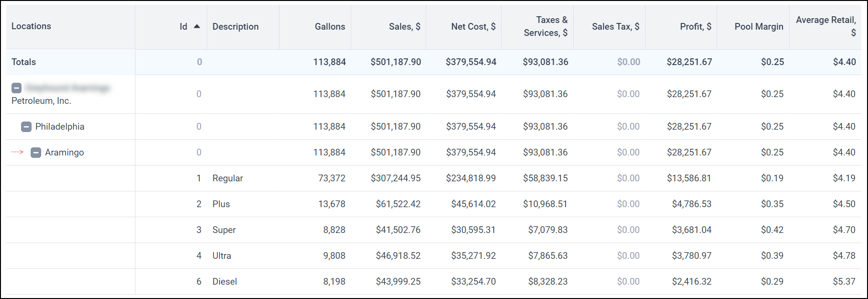
Task: Select the Regular fuel row
Action: click(x=434, y=178)
